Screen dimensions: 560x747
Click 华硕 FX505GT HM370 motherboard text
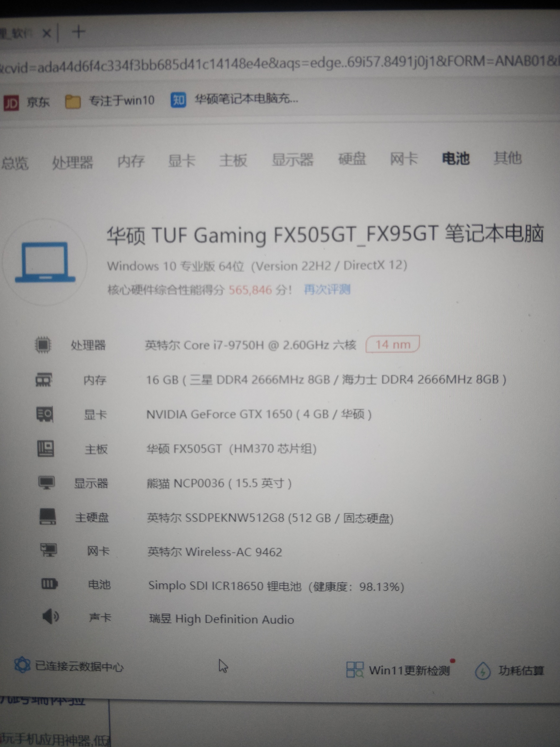[231, 449]
